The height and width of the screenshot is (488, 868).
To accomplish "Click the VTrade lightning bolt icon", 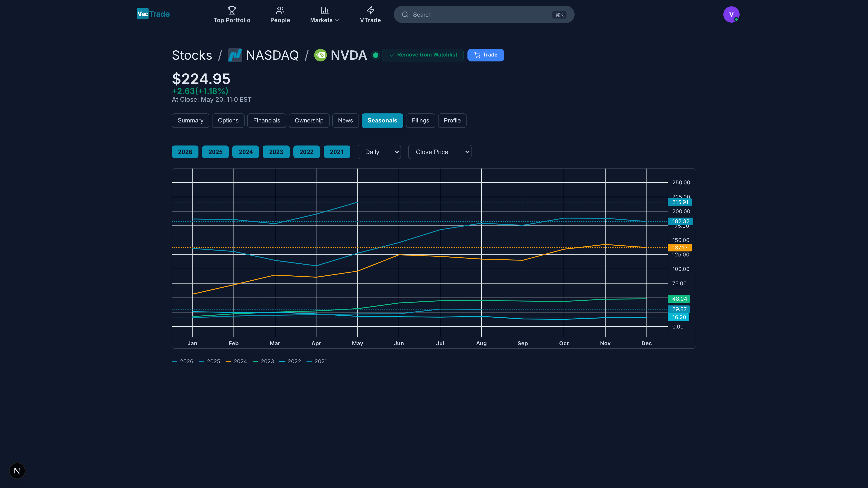I will 370,10.
